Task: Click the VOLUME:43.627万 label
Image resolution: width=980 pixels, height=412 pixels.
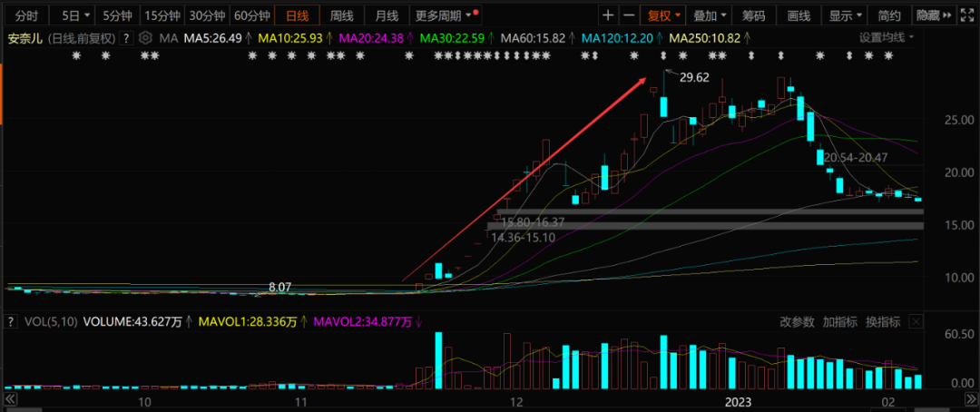Action: (132, 322)
